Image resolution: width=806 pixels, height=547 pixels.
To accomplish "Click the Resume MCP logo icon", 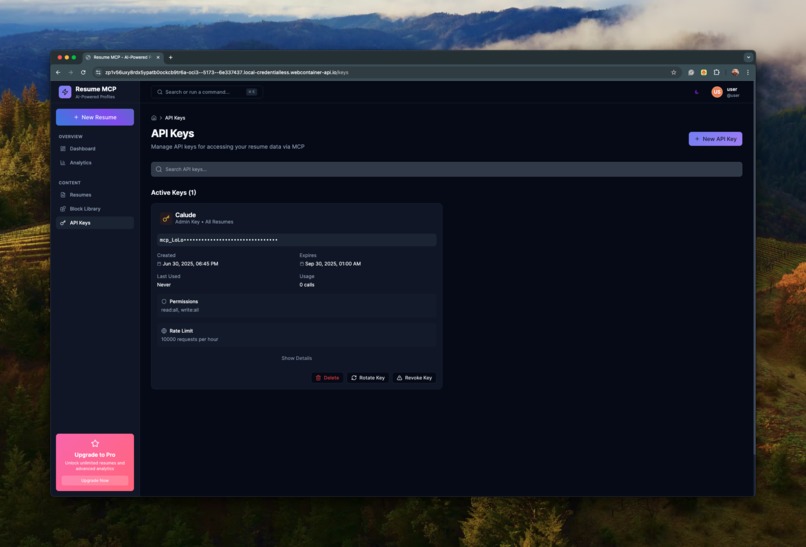I will [x=65, y=92].
